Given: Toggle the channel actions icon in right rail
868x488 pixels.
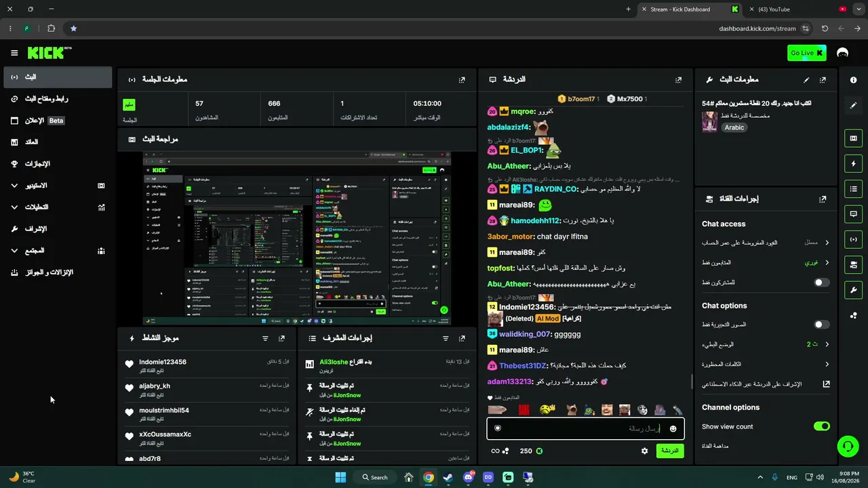Looking at the screenshot, I should [853, 264].
